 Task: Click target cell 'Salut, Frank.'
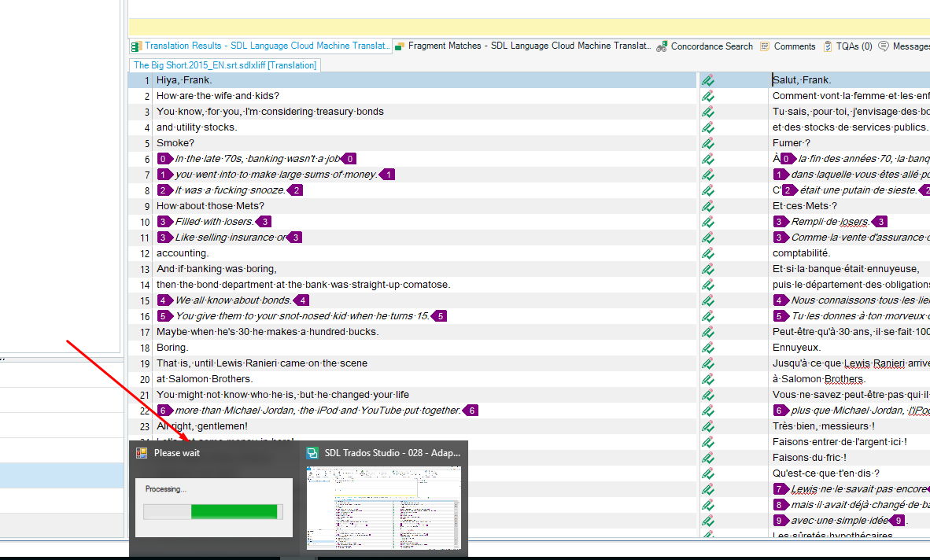pos(851,80)
